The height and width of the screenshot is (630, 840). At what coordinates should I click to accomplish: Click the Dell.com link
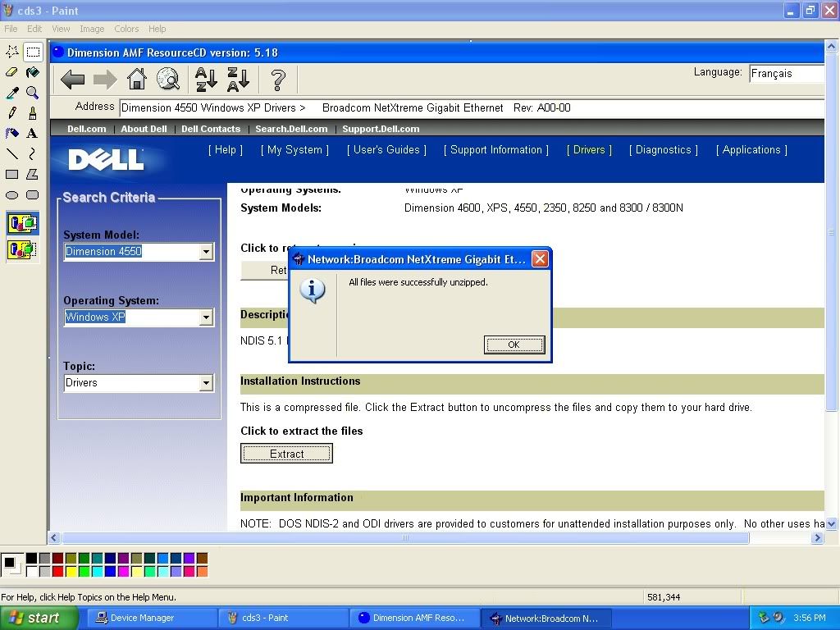tap(87, 129)
